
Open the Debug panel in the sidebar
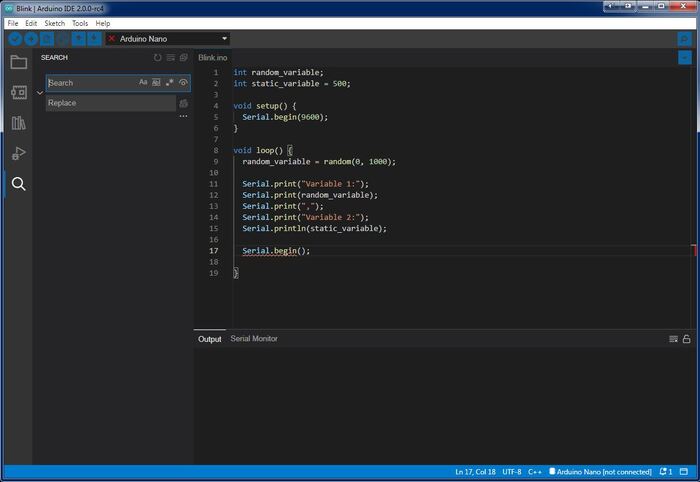pos(18,153)
